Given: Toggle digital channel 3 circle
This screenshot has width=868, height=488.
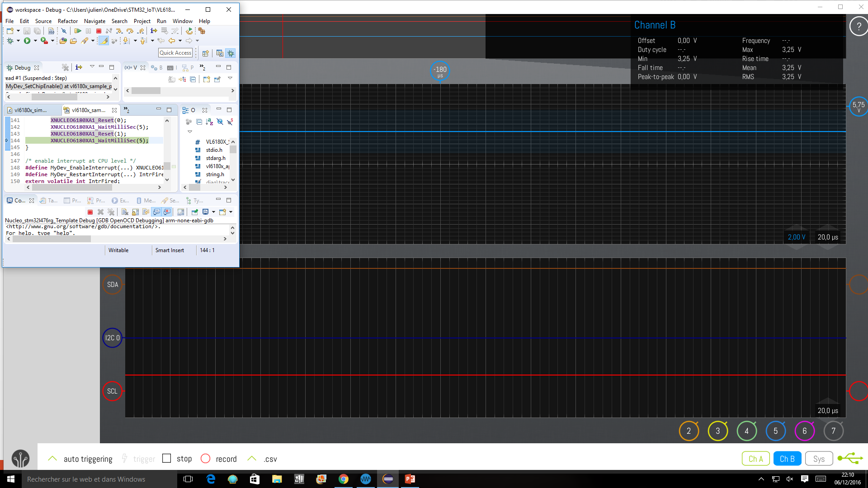Looking at the screenshot, I should tap(717, 431).
